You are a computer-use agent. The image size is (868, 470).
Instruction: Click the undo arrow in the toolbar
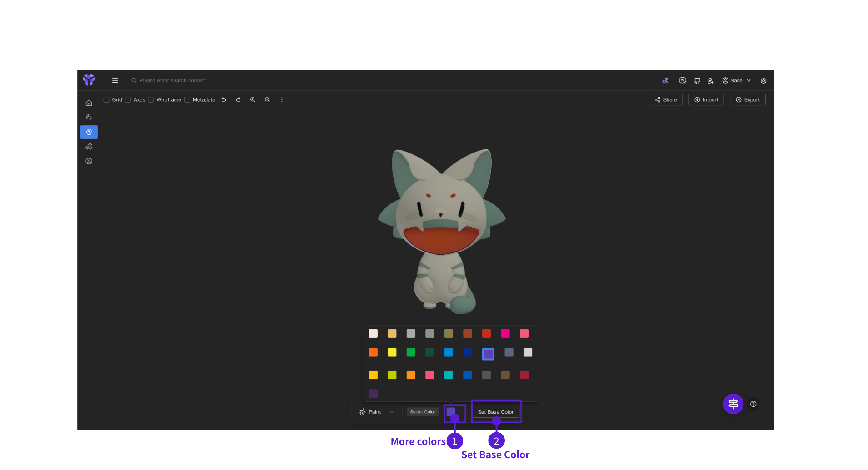224,99
